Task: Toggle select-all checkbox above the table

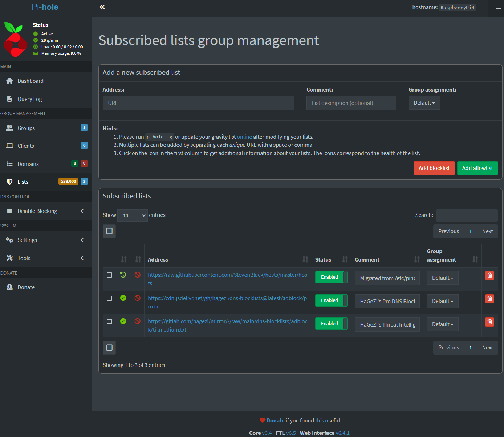Action: 109,231
